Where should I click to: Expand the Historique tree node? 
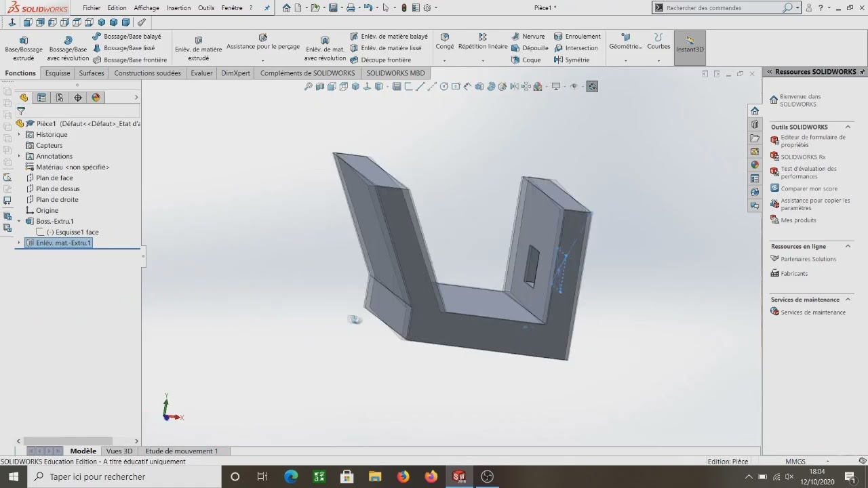pos(19,134)
